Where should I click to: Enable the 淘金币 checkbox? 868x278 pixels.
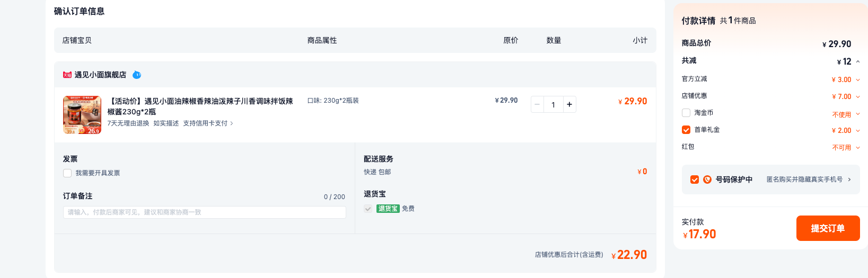(x=686, y=113)
